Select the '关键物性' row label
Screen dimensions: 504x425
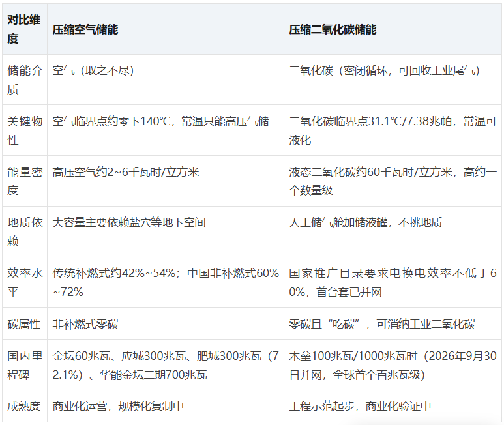[25, 130]
